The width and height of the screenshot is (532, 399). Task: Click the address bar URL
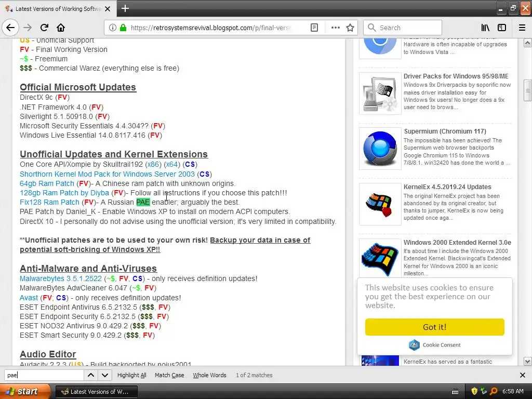click(x=210, y=28)
